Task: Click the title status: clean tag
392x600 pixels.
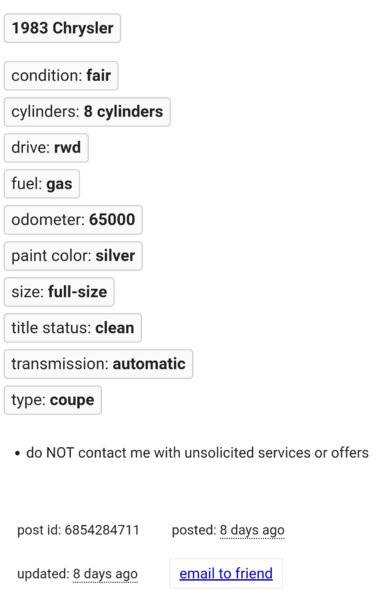Action: (x=73, y=328)
